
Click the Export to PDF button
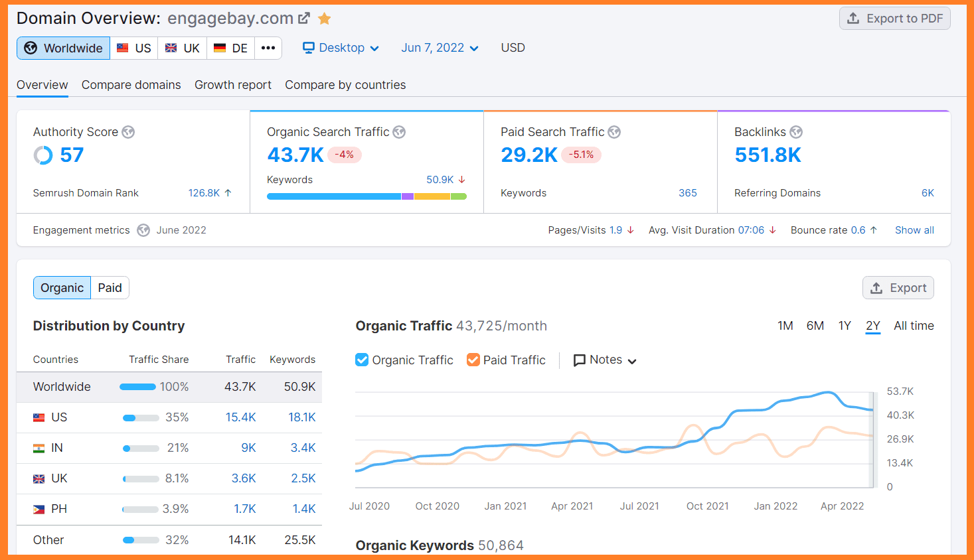click(895, 19)
